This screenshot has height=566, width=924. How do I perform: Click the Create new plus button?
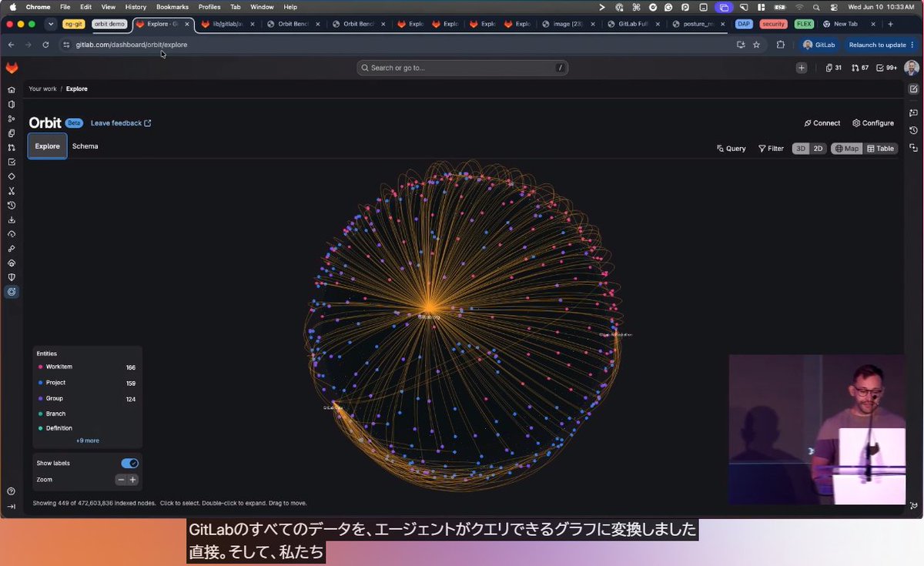[x=802, y=68]
